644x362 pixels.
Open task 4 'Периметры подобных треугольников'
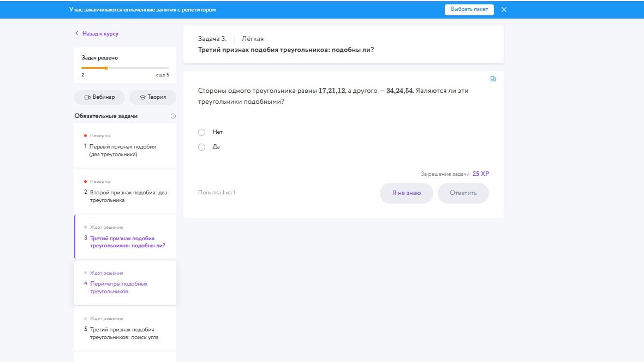coord(126,283)
